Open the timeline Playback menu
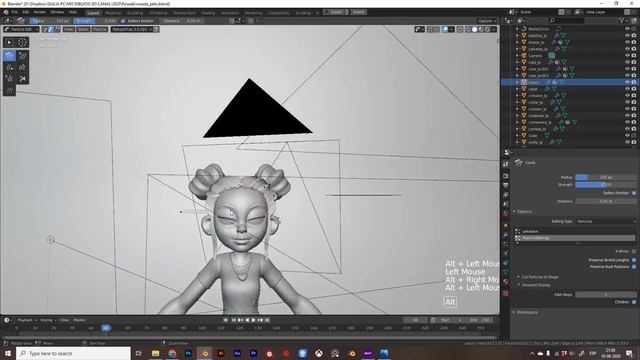This screenshot has width=640, height=360. [27, 320]
